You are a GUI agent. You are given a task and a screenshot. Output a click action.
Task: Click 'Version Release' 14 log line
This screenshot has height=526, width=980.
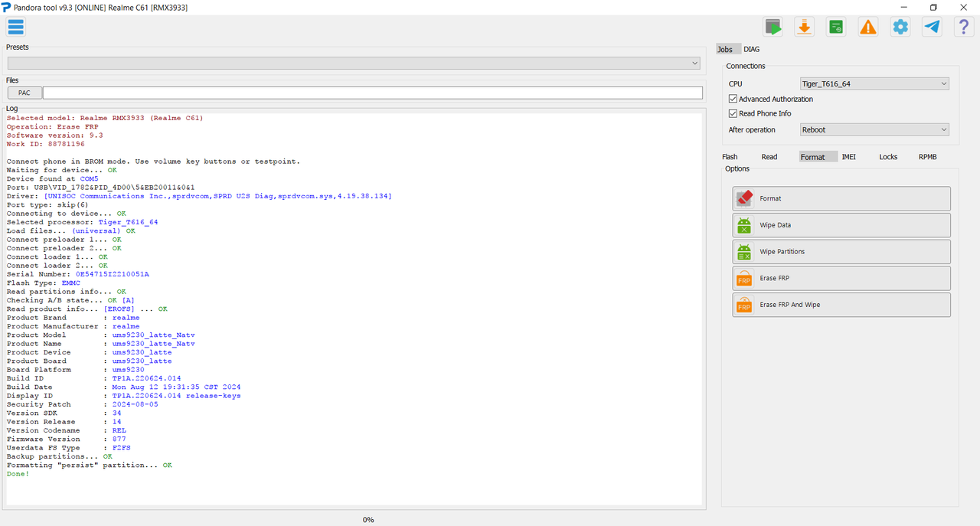click(64, 422)
